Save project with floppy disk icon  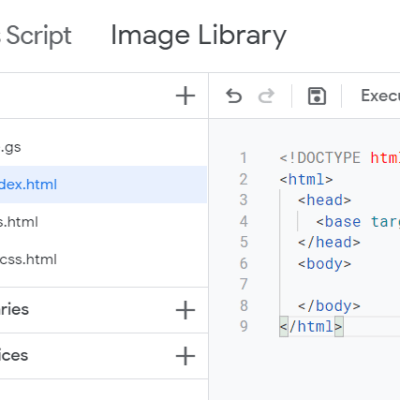317,96
